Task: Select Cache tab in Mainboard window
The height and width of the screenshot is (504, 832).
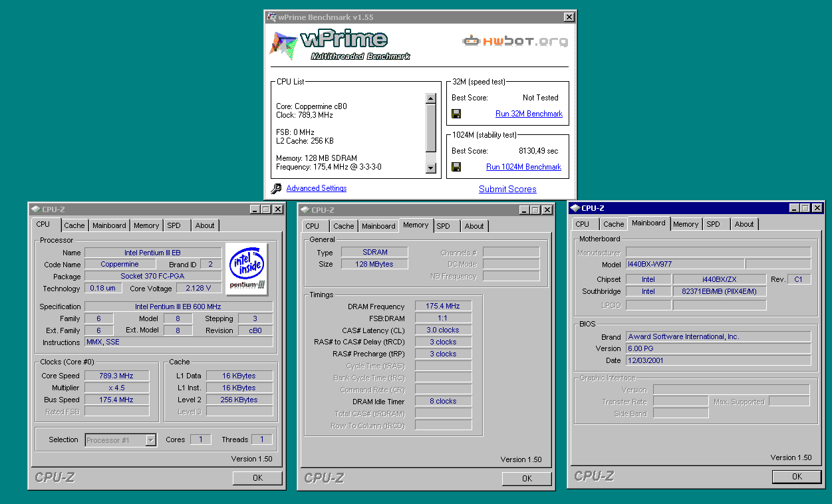Action: pos(614,224)
